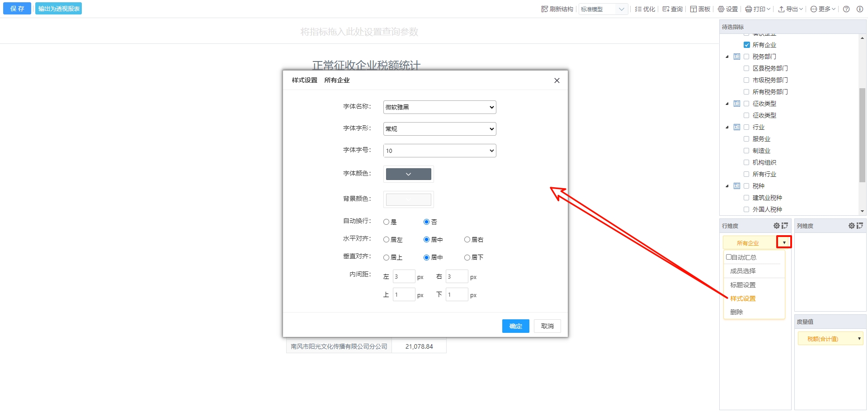Screen dimensions: 868x412
Task: Click the 保存 save button
Action: 17,9
